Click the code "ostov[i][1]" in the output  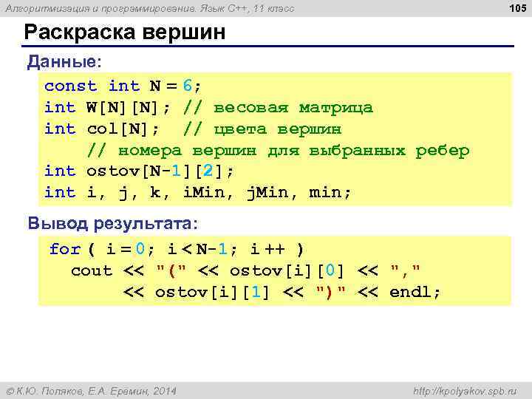(x=212, y=292)
